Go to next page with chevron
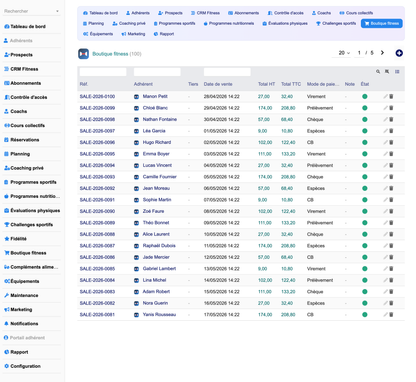416x382 pixels. click(x=382, y=53)
